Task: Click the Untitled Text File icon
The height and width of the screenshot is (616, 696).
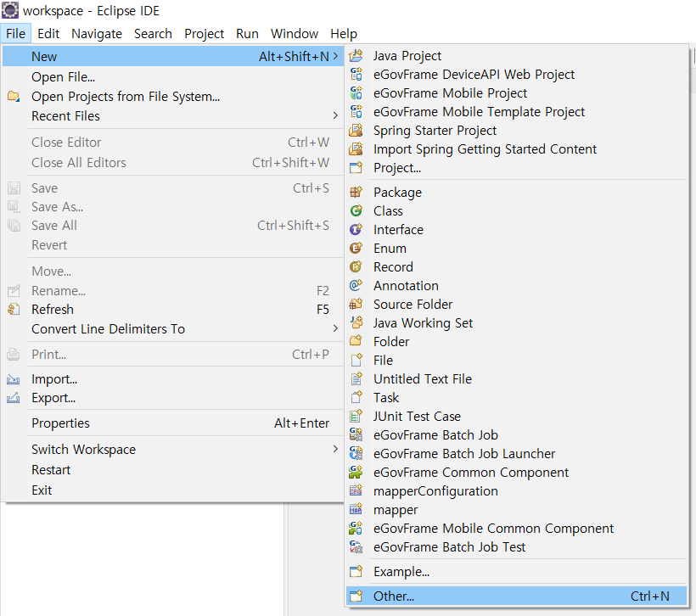Action: click(x=356, y=379)
